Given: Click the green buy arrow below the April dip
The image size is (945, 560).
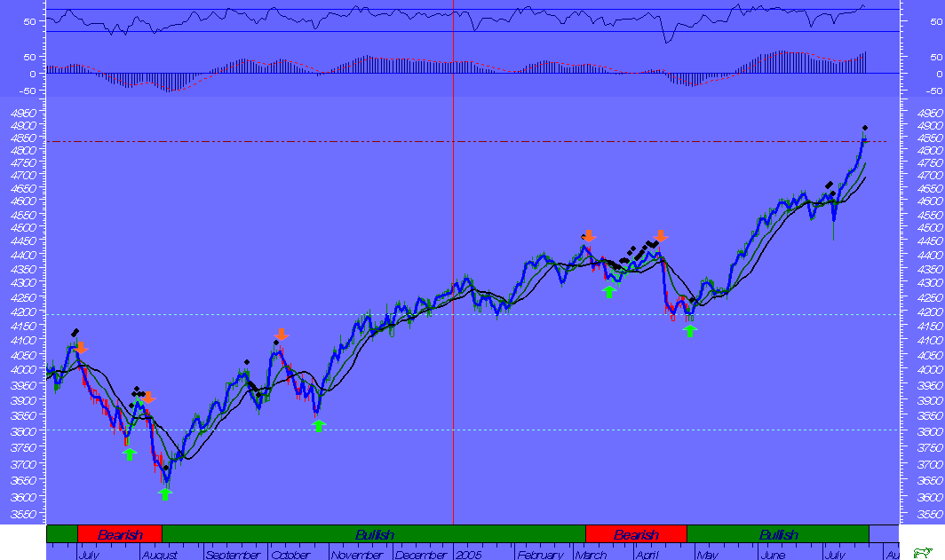Looking at the screenshot, I should (691, 329).
